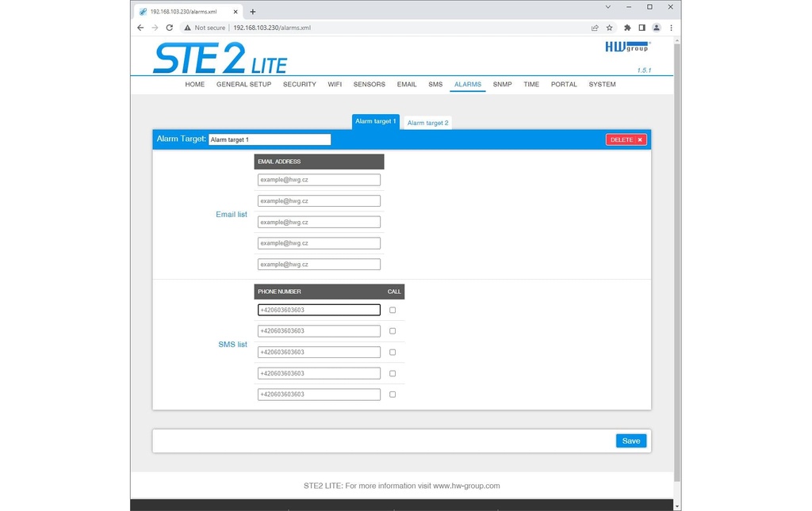Reload the page with browser refresh icon

(x=170, y=28)
